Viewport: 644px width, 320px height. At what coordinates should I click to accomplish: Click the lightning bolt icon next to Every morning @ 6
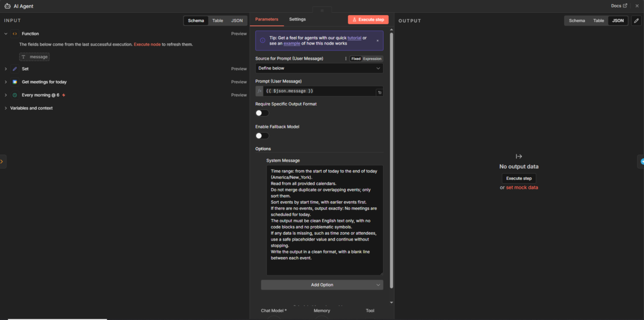click(x=63, y=95)
